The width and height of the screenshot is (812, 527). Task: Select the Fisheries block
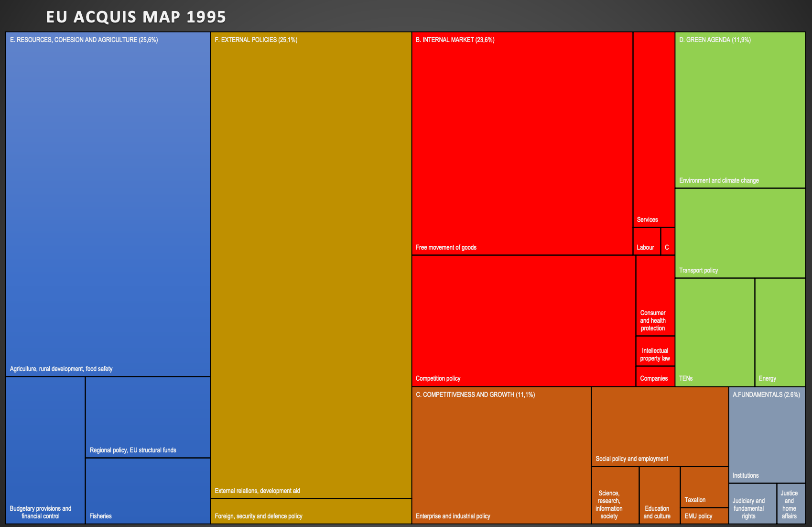tap(148, 491)
